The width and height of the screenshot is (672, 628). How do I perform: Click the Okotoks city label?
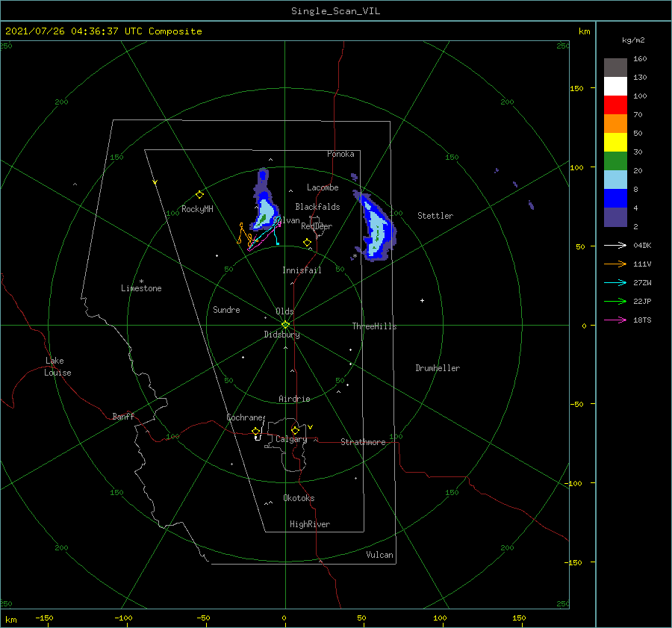coord(299,498)
